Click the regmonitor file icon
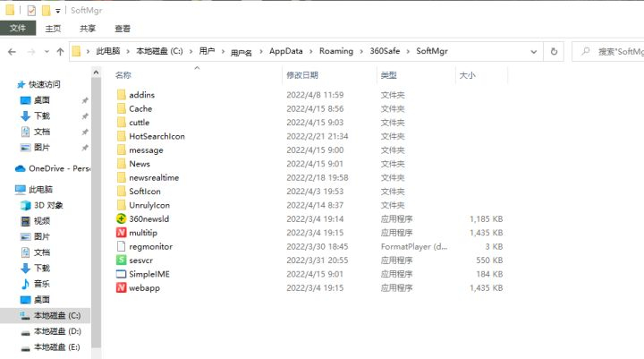The width and height of the screenshot is (644, 359). (122, 246)
